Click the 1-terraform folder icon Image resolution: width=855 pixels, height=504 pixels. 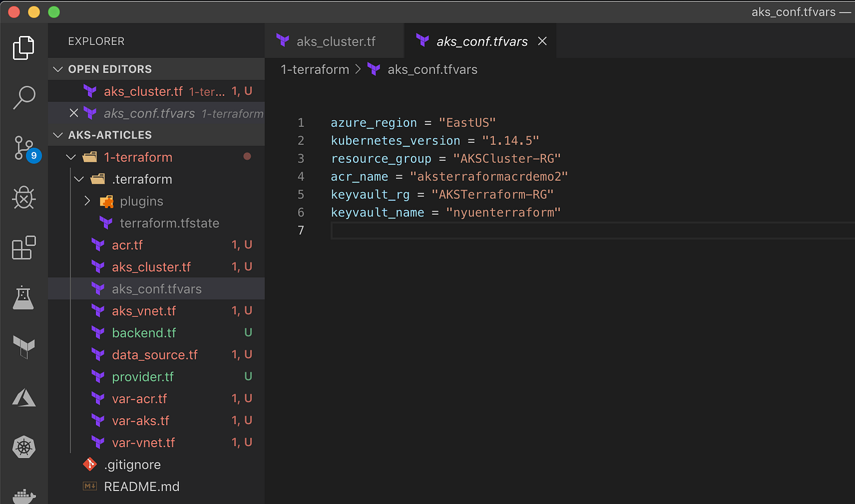pyautogui.click(x=90, y=157)
